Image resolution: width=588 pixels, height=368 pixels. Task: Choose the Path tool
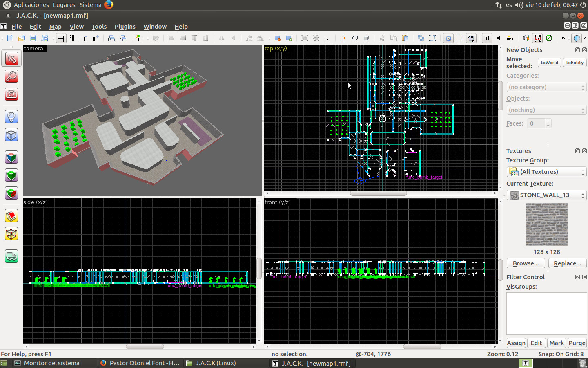click(11, 256)
